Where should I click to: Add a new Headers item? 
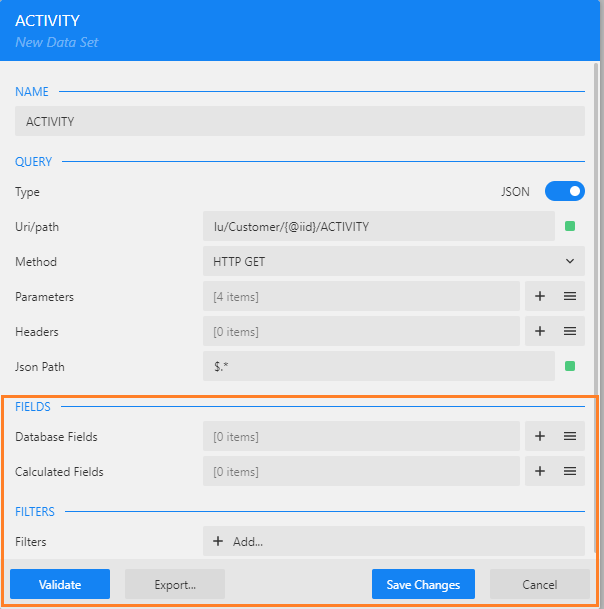[540, 331]
